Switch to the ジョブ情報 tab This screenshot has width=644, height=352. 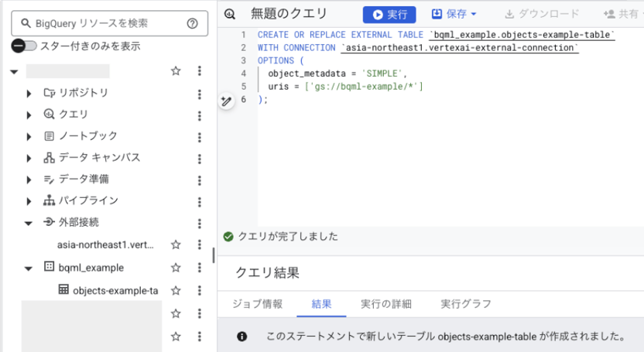257,304
